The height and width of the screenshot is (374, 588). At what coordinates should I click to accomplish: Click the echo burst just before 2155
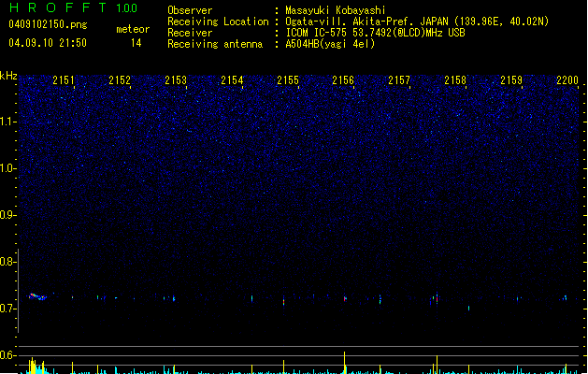[x=283, y=301]
